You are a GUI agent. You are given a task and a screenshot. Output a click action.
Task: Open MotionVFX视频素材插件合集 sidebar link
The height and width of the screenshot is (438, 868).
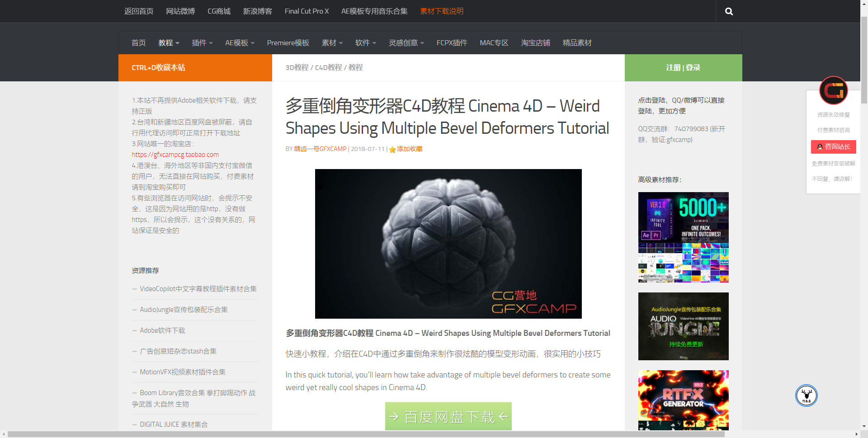coord(183,372)
